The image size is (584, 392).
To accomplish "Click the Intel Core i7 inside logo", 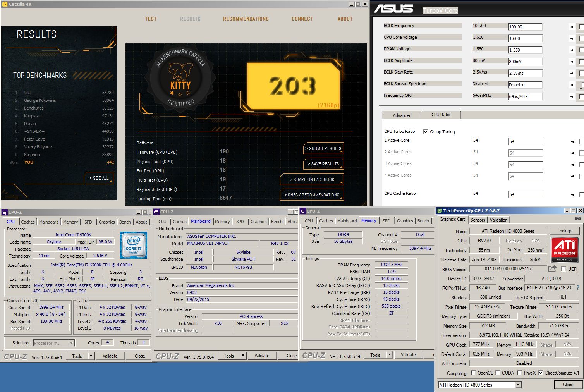I will tap(134, 245).
